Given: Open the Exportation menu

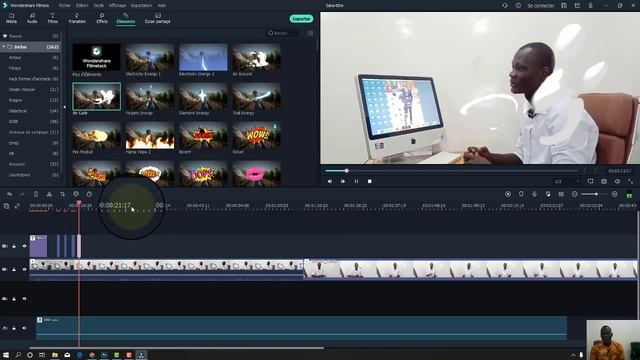Looking at the screenshot, I should pos(142,5).
